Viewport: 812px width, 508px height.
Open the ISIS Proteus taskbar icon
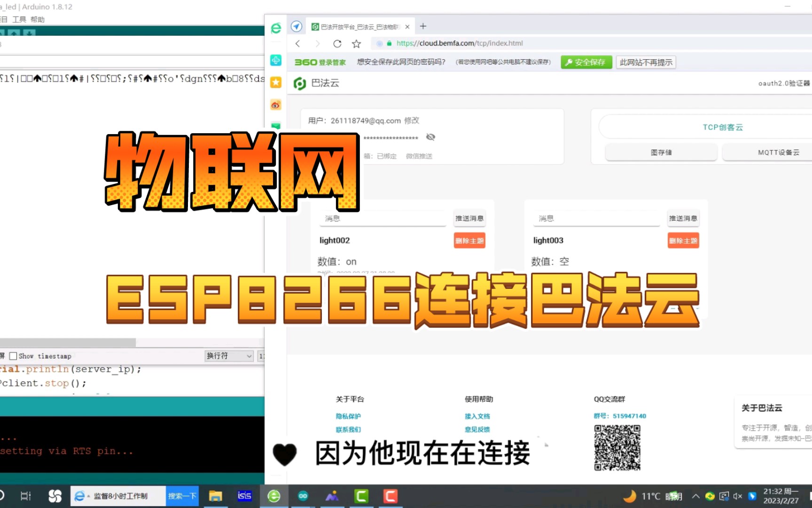tap(244, 496)
